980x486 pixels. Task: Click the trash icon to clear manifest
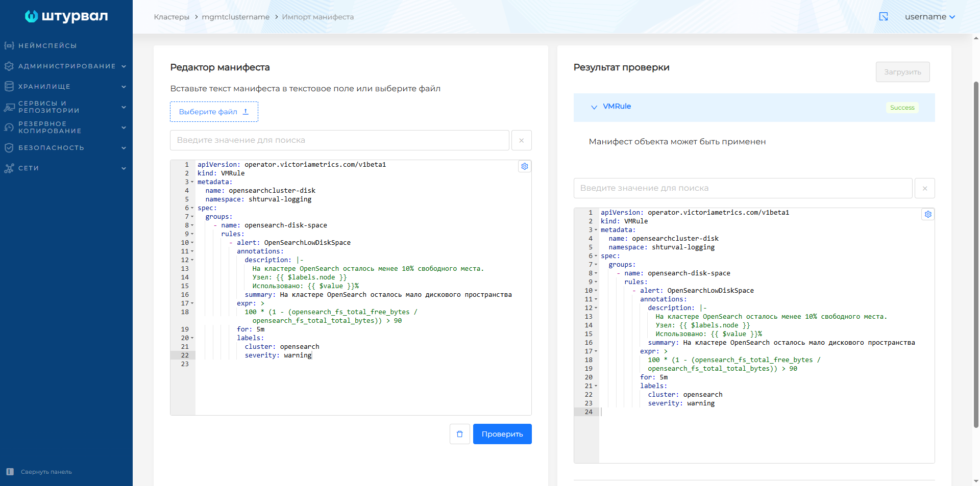coord(459,434)
